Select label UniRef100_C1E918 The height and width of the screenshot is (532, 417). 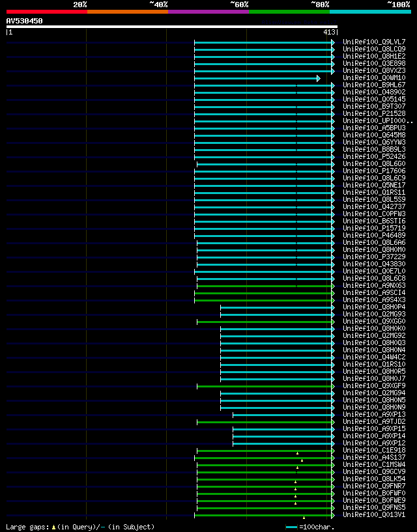(x=374, y=450)
